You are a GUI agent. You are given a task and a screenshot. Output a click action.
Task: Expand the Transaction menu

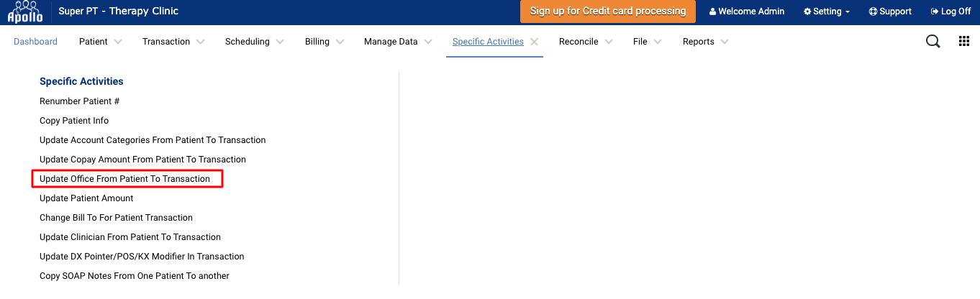coord(173,42)
